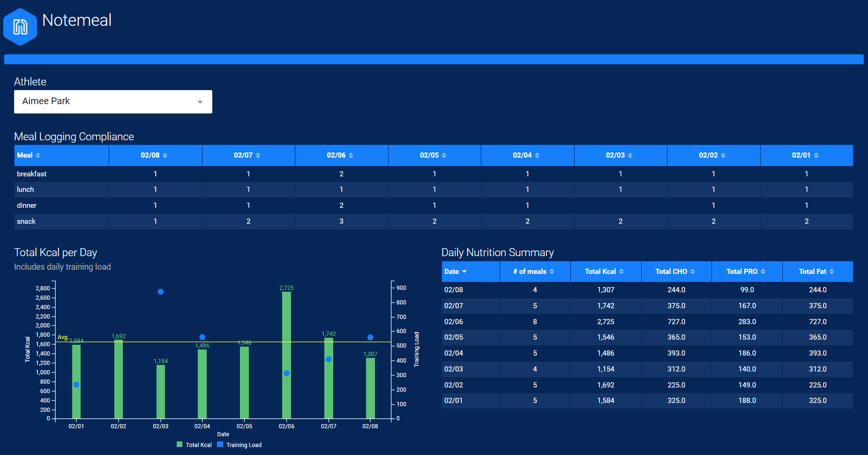The width and height of the screenshot is (868, 455).
Task: Sort nutrition summary by Total Kcal
Action: (x=605, y=272)
